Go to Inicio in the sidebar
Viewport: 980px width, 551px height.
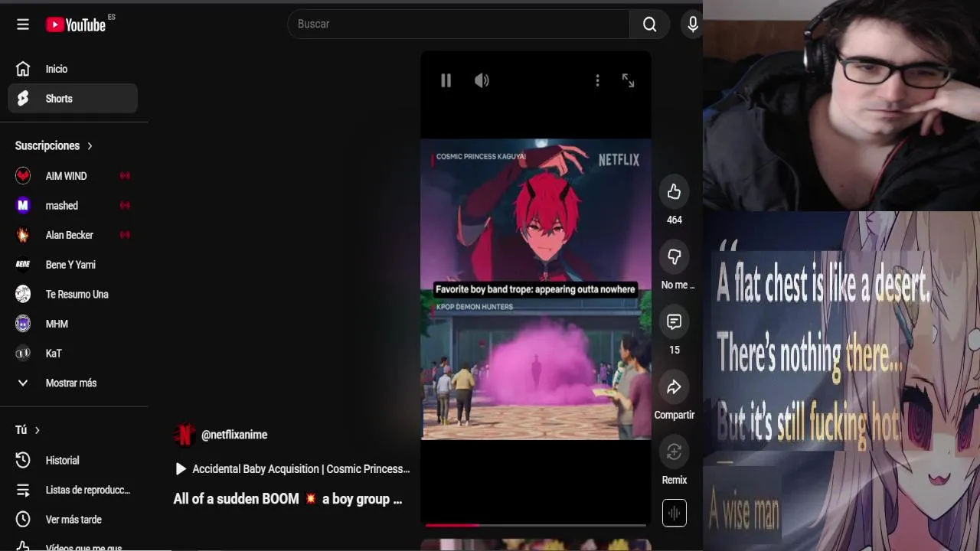(73, 69)
